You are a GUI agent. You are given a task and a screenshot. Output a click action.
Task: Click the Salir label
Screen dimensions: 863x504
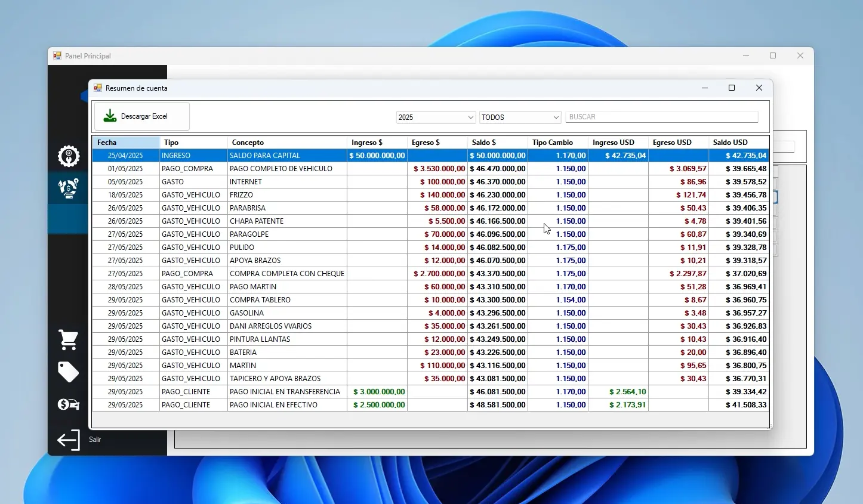click(x=95, y=440)
